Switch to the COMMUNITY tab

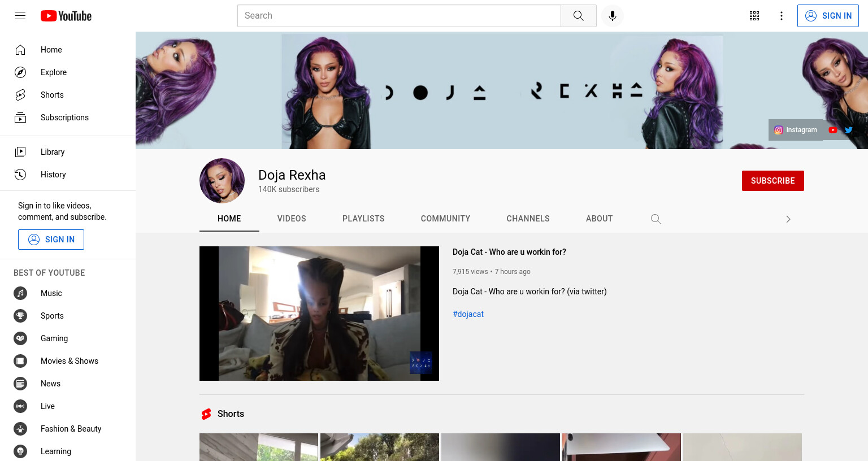click(x=445, y=219)
